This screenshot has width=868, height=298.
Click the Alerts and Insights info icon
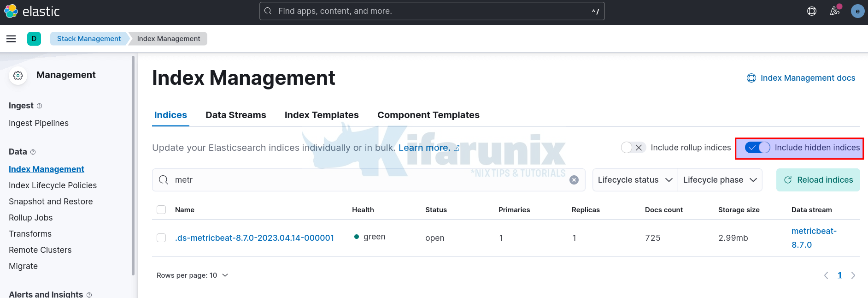point(89,295)
